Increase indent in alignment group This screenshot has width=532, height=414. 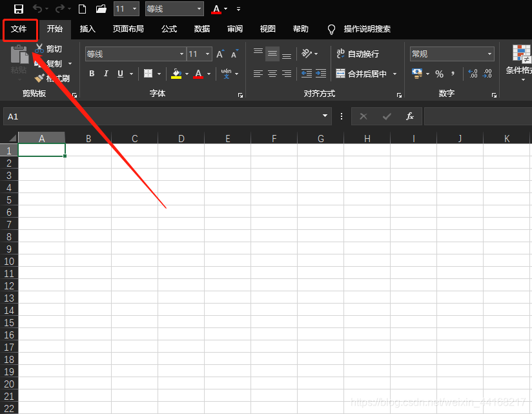(x=321, y=73)
